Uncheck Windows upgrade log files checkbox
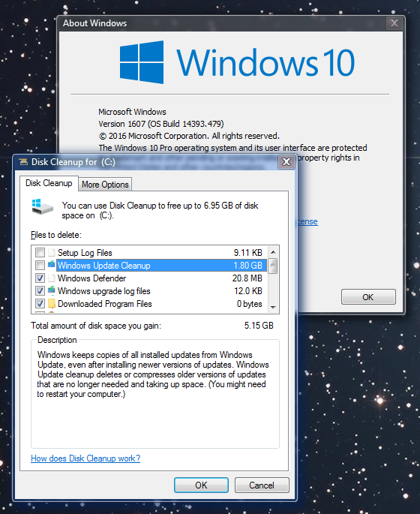The width and height of the screenshot is (420, 514). pos(40,290)
